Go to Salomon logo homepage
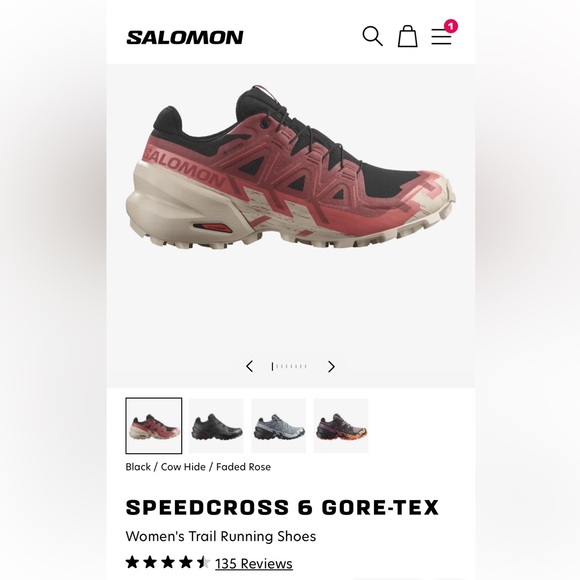Screen dimensions: 580x580 tap(185, 37)
